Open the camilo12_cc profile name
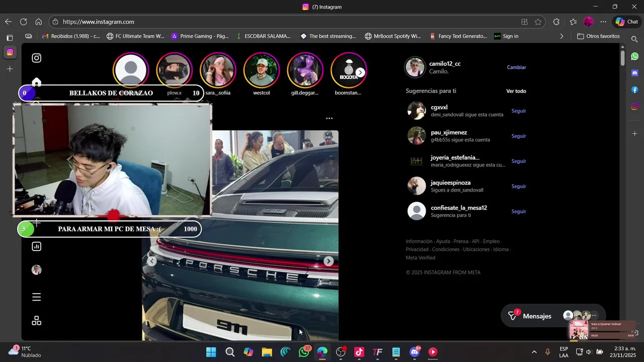 tap(445, 64)
